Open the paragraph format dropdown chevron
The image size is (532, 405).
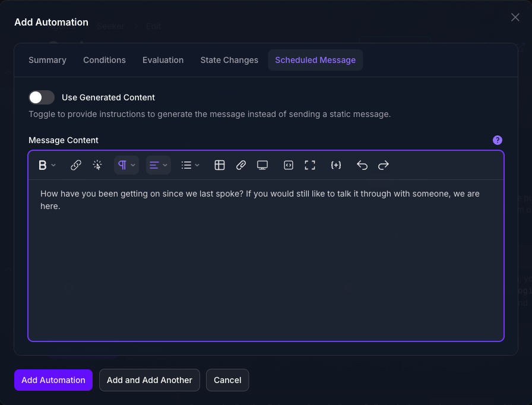click(x=133, y=165)
